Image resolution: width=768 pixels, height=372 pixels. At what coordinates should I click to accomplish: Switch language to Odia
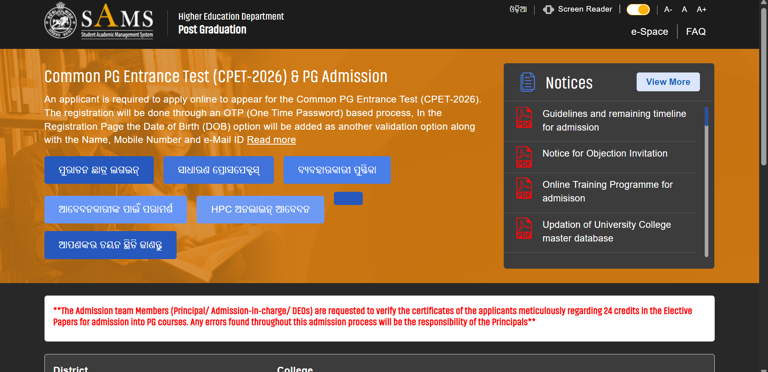coord(518,9)
